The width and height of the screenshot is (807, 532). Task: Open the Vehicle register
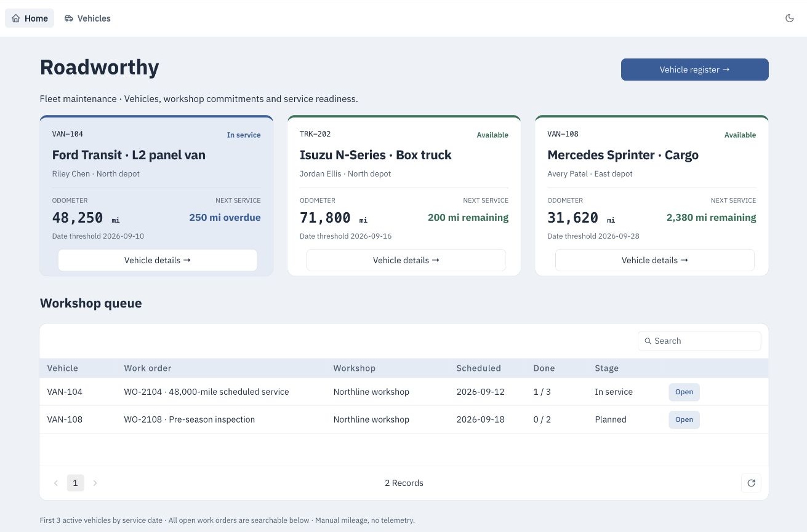[694, 69]
